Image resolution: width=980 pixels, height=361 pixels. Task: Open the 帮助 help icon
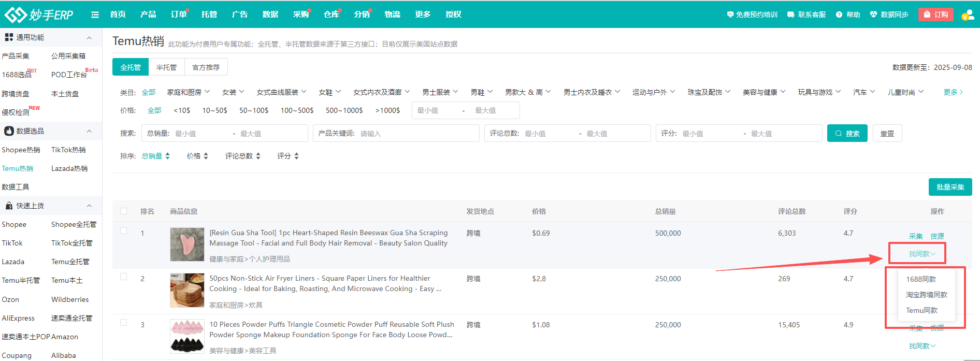(x=848, y=15)
